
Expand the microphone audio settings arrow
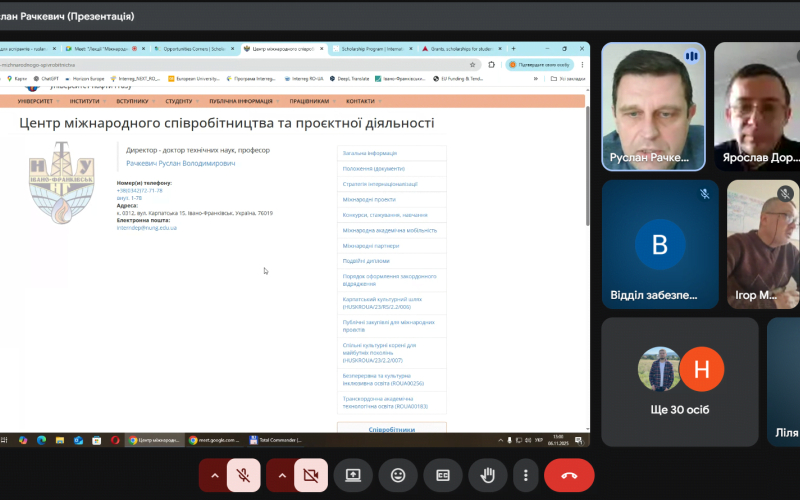pyautogui.click(x=212, y=475)
